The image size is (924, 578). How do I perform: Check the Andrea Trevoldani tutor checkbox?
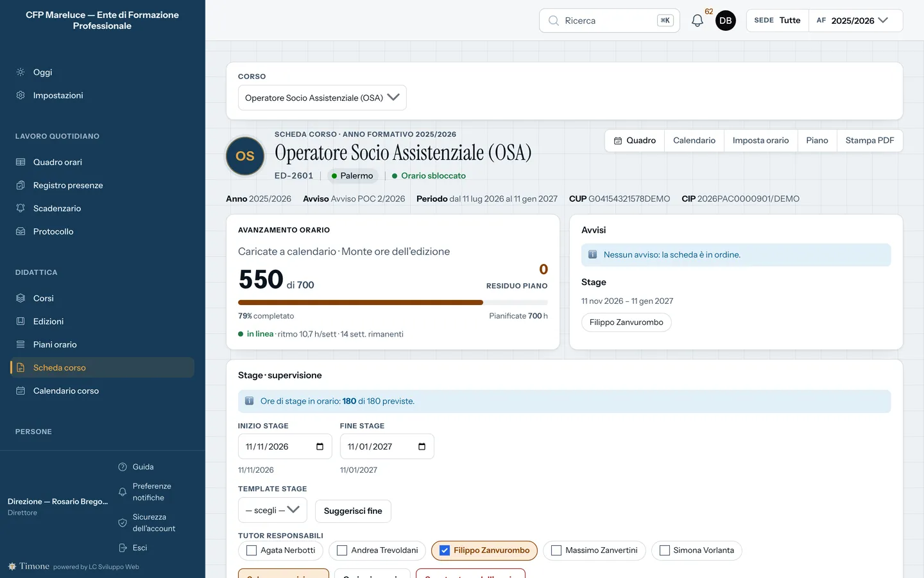(342, 550)
